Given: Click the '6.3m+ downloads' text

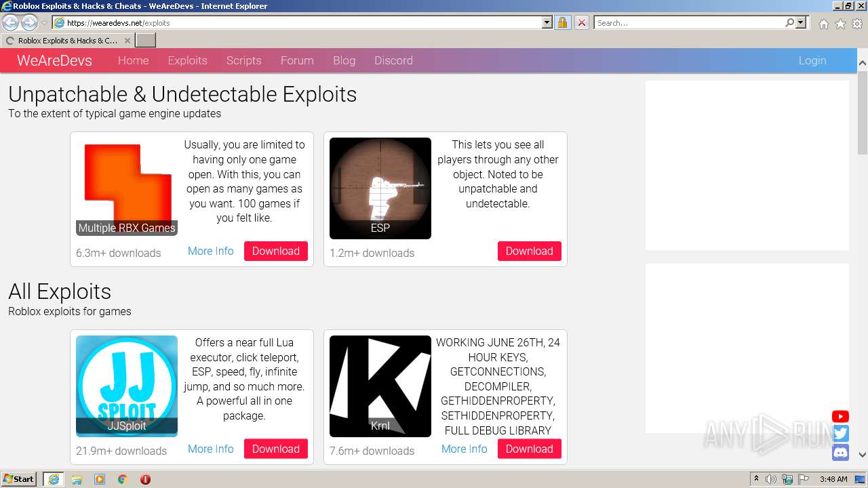Looking at the screenshot, I should coord(119,253).
